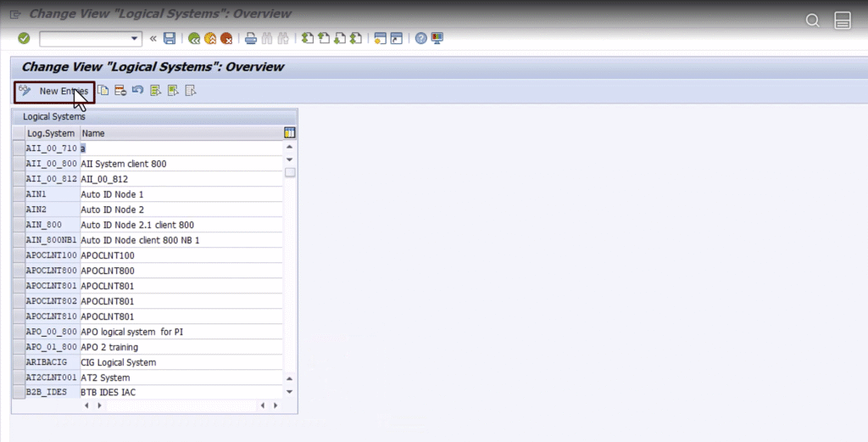
Task: Select row marker for AIN1
Action: click(x=19, y=194)
